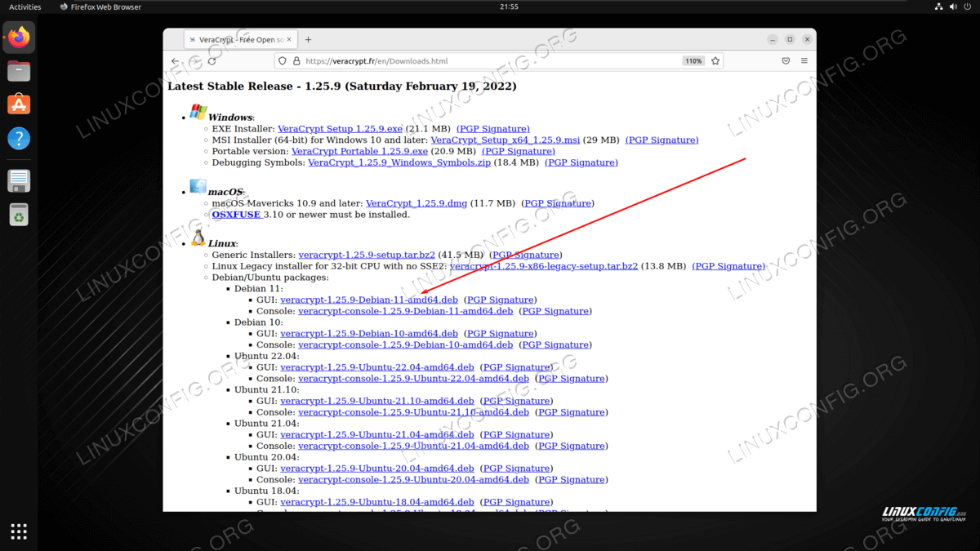
Task: Open the Help icon in the dock
Action: (19, 138)
